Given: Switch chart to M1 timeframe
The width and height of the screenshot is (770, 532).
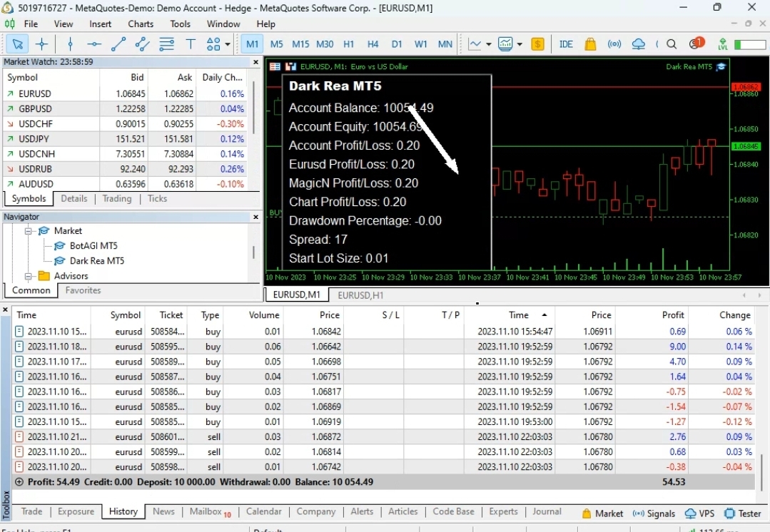Looking at the screenshot, I should coord(253,44).
